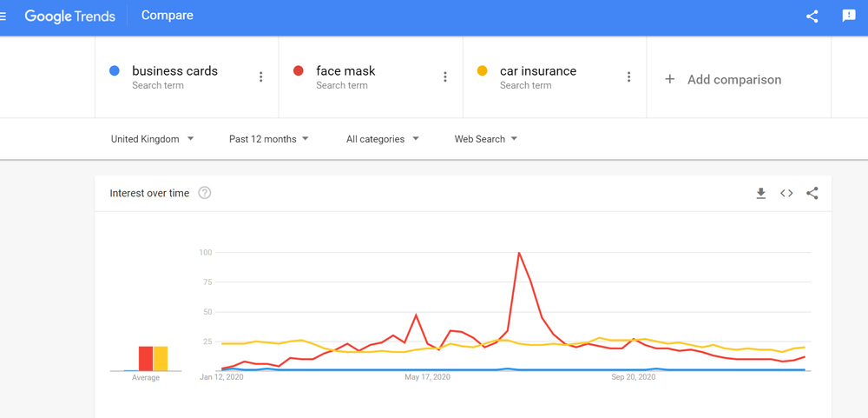This screenshot has height=418, width=868.
Task: Click the red face mask average bar
Action: point(146,358)
